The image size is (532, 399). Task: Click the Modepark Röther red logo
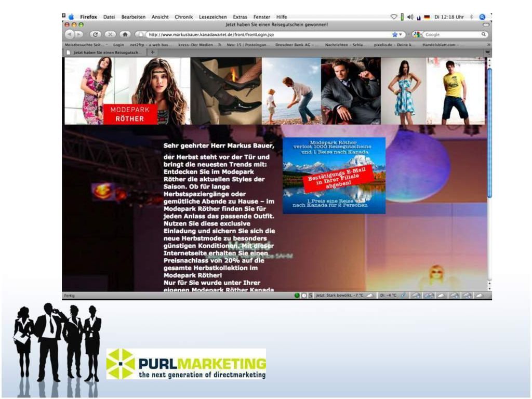tap(130, 114)
